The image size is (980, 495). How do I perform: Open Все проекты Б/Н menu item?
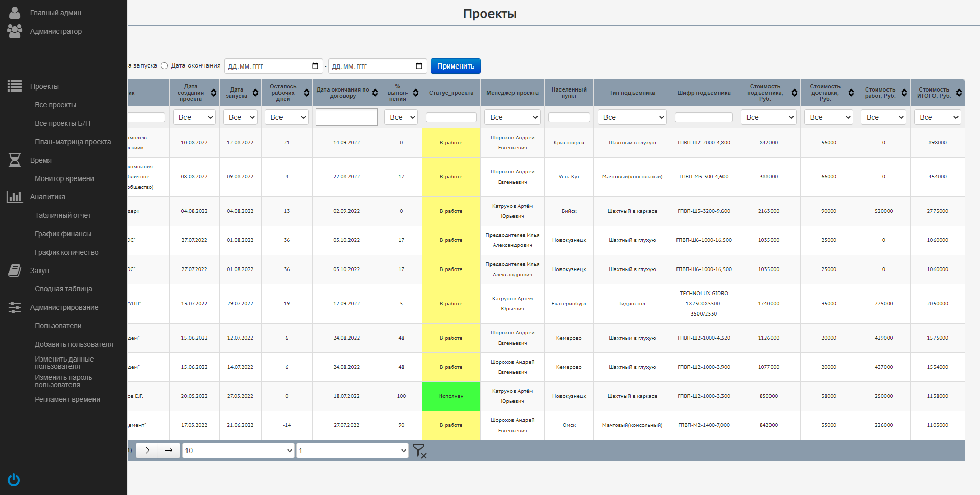click(x=62, y=123)
